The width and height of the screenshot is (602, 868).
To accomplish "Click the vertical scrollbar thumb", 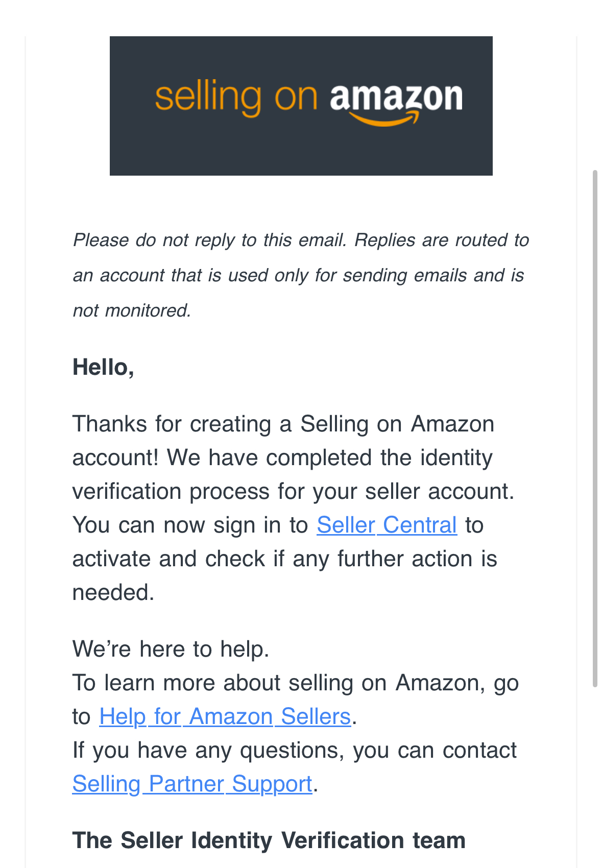I will tap(595, 428).
